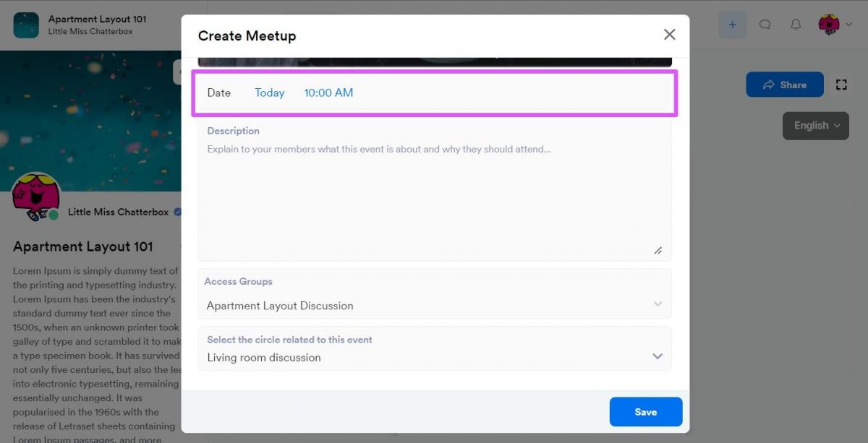Click Little Miss Chatterbox profile picture
This screenshot has height=443, width=868.
click(35, 196)
